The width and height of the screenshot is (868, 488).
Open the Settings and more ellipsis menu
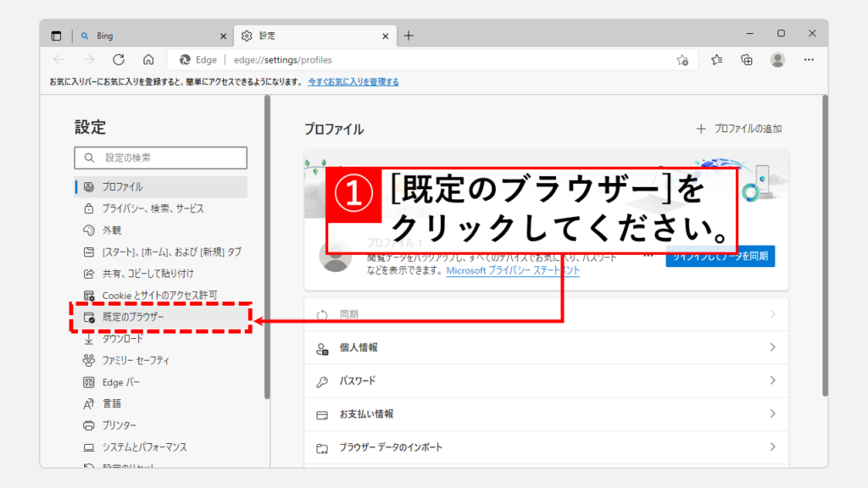point(809,60)
